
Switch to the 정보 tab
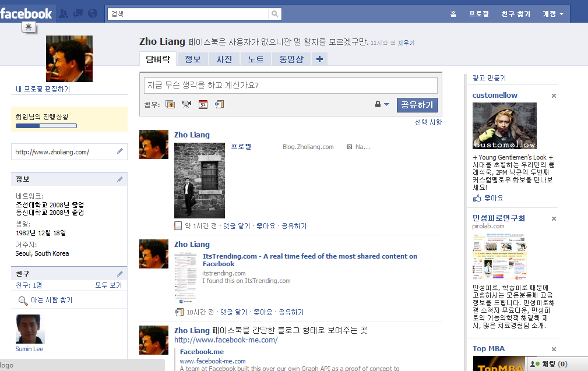tap(193, 59)
